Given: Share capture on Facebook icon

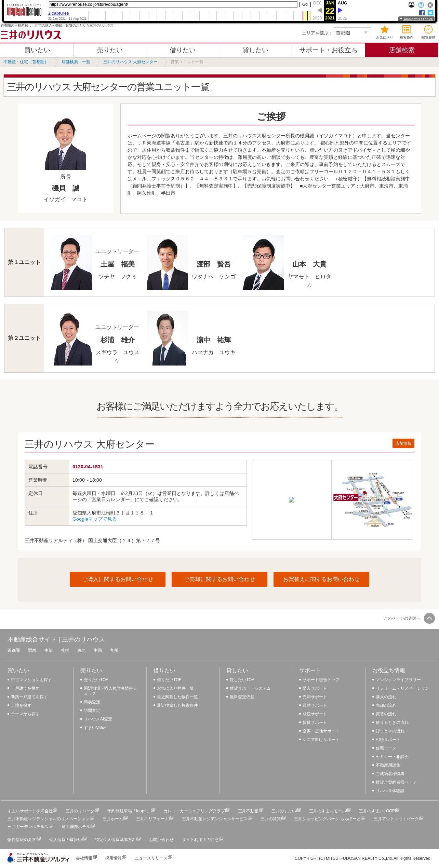Looking at the screenshot, I should point(422,13).
